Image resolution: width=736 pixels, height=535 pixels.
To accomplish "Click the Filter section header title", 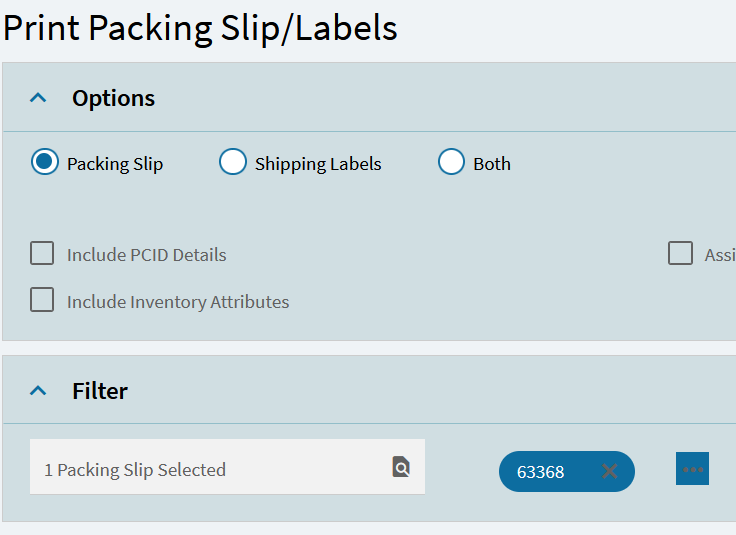I will [x=100, y=391].
